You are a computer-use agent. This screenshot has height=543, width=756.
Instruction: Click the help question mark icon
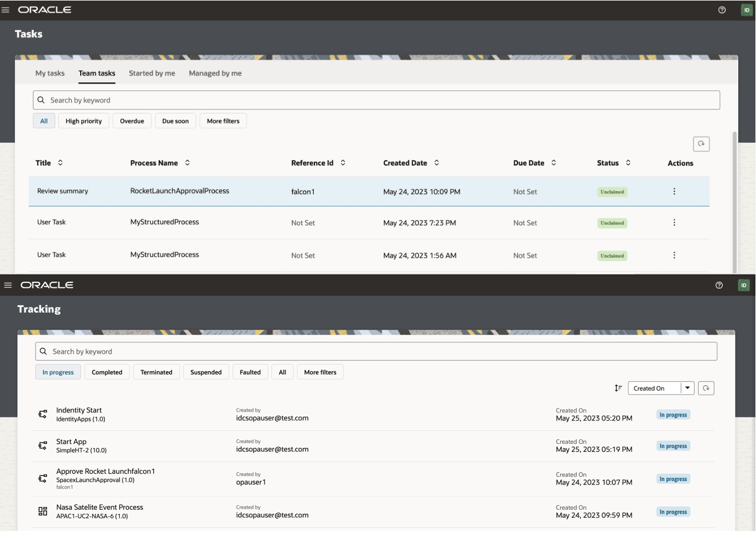723,10
